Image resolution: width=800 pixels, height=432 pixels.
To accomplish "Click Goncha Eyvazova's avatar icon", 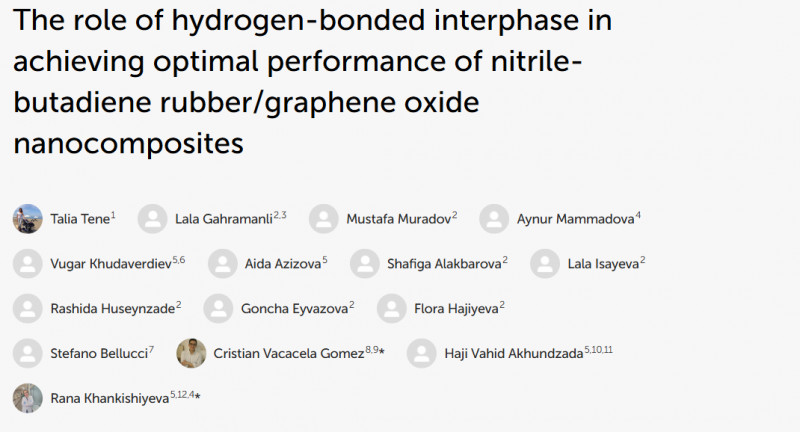I will click(218, 309).
